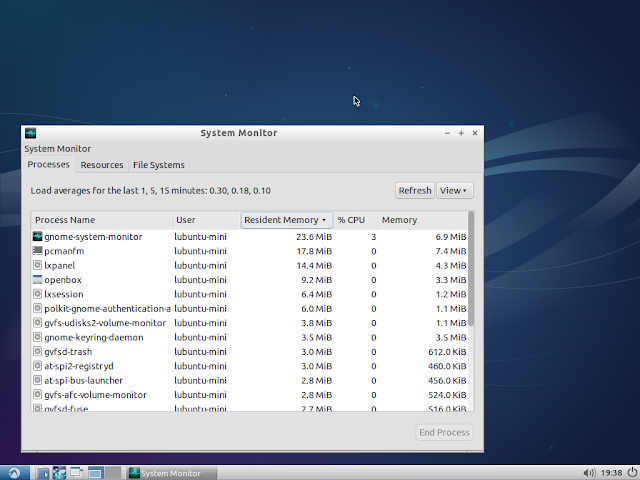The image size is (640, 480).
Task: Click the gvfs-udisks2-volume-monitor process icon
Action: [x=37, y=323]
